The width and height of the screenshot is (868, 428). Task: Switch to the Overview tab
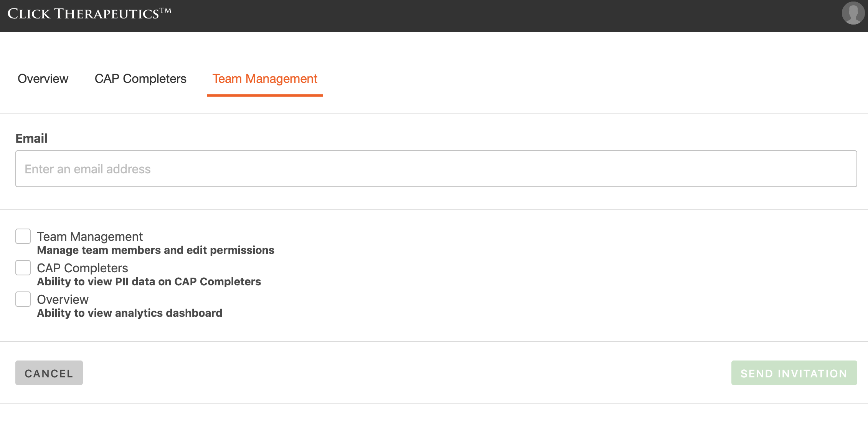(x=43, y=79)
